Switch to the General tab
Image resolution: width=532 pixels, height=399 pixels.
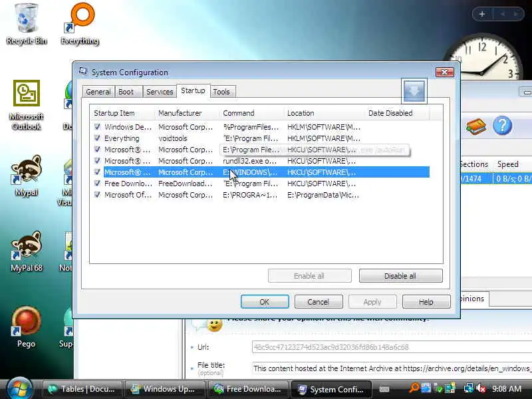pyautogui.click(x=98, y=92)
